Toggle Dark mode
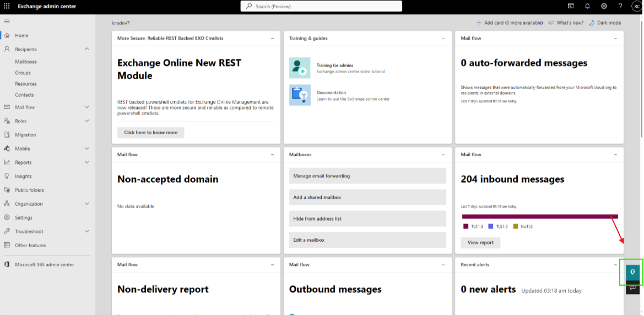This screenshot has height=316, width=644. pos(605,23)
